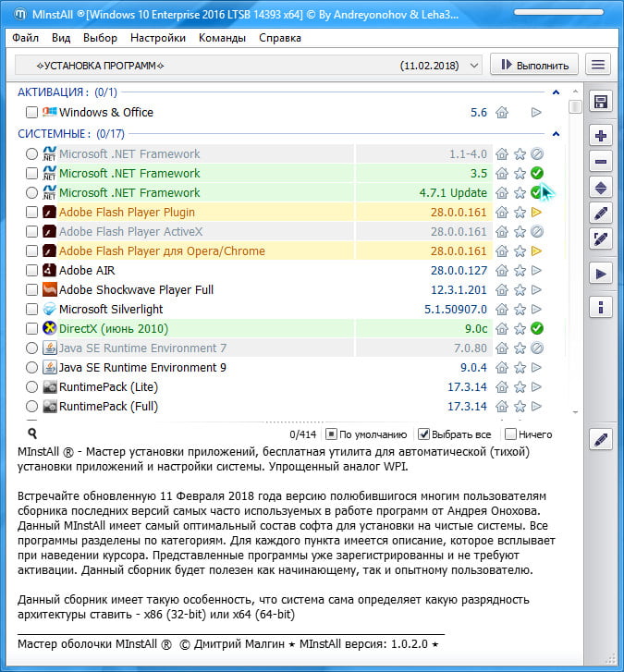Collapse the АКТИВАЦИЯ section
This screenshot has height=672, width=624.
(556, 92)
